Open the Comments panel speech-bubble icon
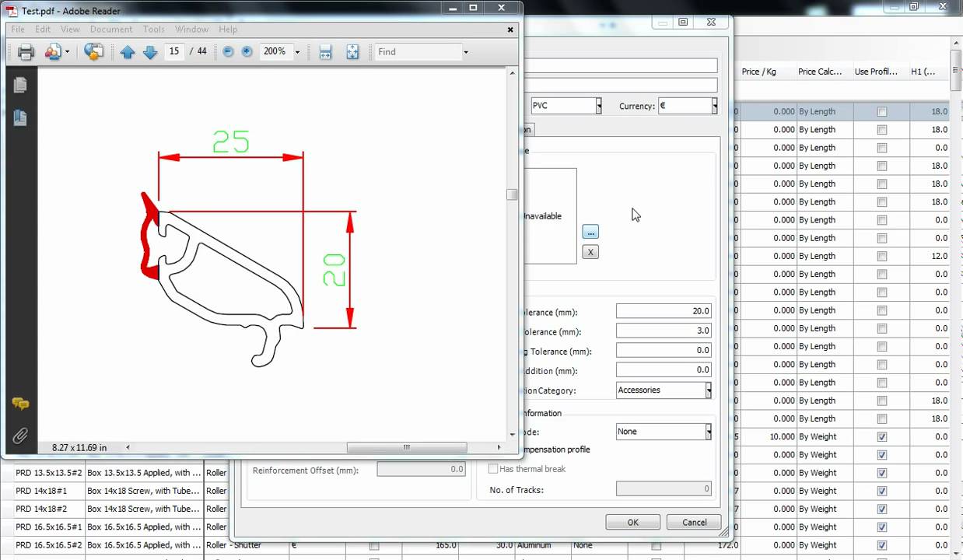Screen dimensions: 963x560 pyautogui.click(x=20, y=404)
